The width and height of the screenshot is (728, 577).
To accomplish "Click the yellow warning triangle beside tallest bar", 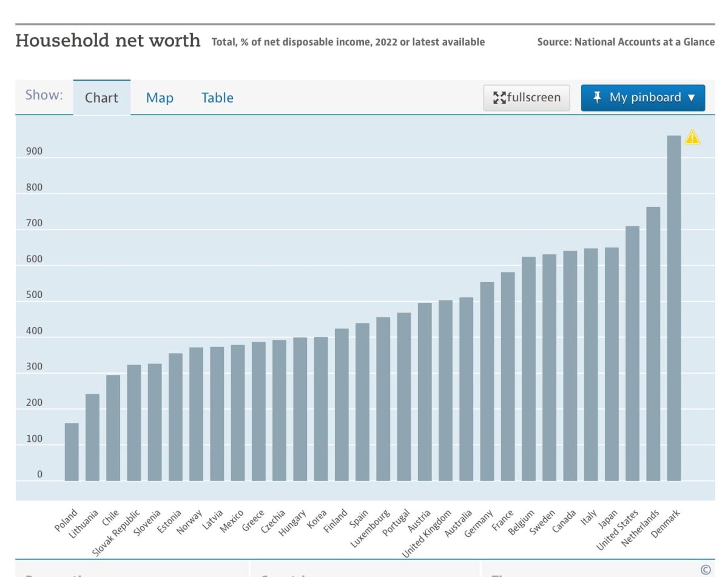I will pos(692,137).
